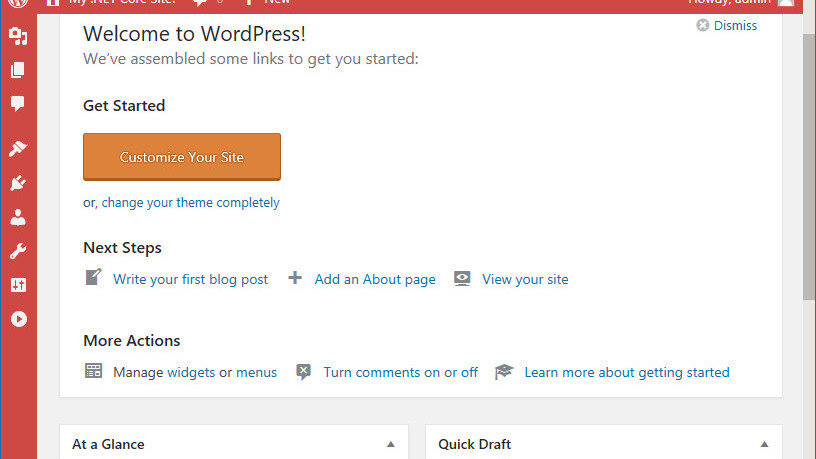Click the collapse menu play icon
Screen dimensions: 816x459
click(18, 319)
